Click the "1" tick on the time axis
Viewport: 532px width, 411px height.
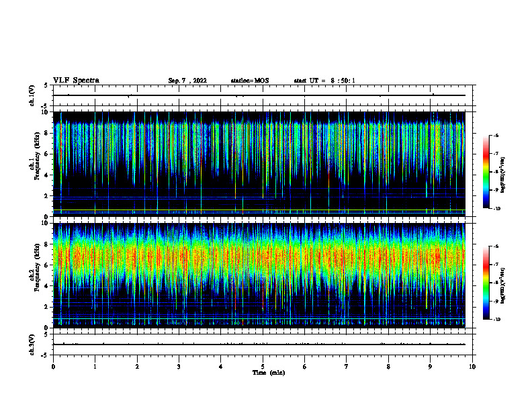tap(95, 367)
